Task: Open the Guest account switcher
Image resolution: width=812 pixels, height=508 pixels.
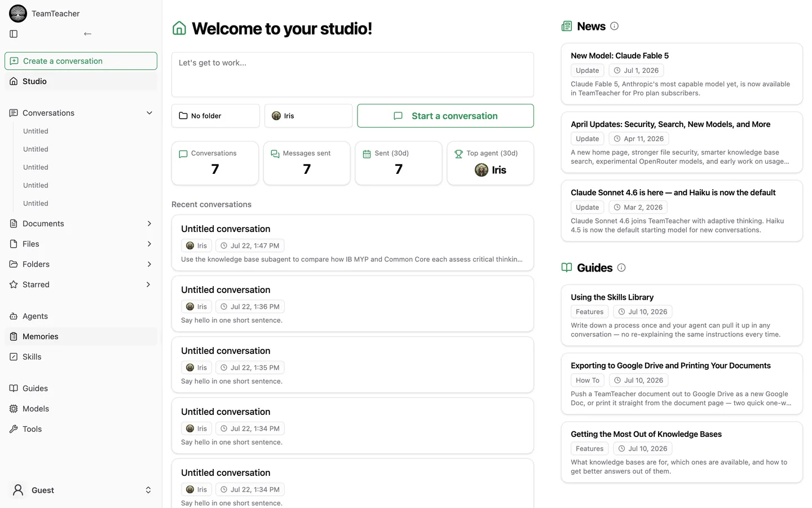Action: [x=81, y=490]
